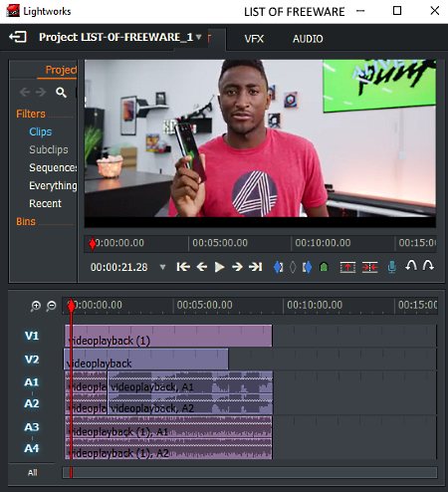448x492 pixels.
Task: Mark the in point
Action: [278, 267]
